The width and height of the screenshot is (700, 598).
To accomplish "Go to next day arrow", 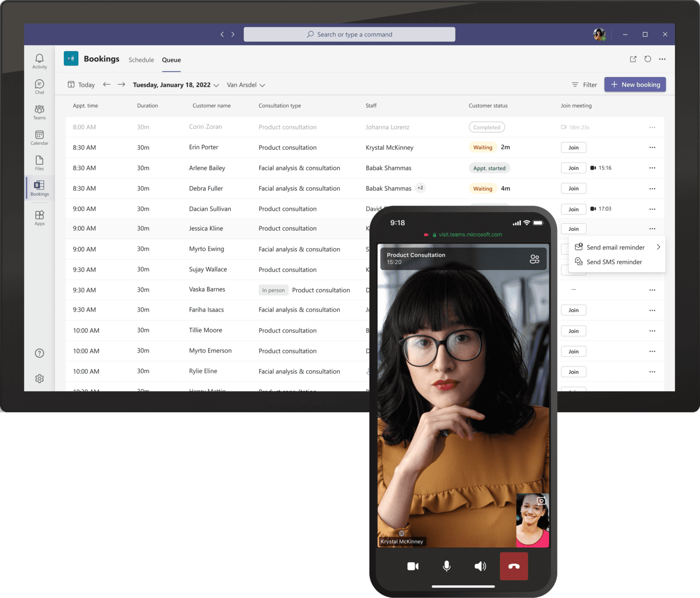I will pyautogui.click(x=121, y=84).
